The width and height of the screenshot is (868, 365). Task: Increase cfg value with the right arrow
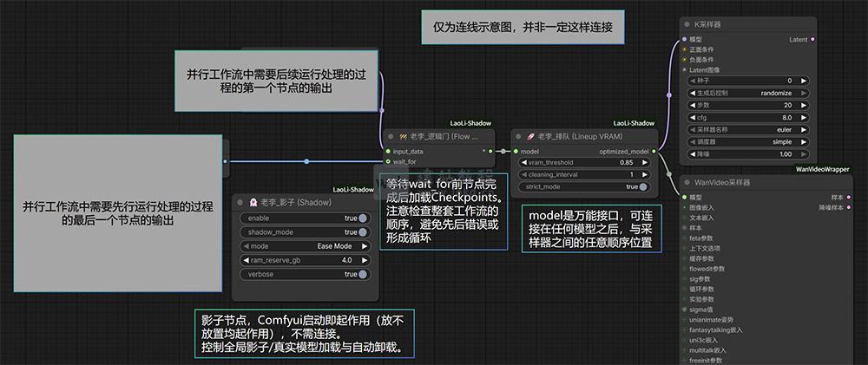(x=803, y=118)
